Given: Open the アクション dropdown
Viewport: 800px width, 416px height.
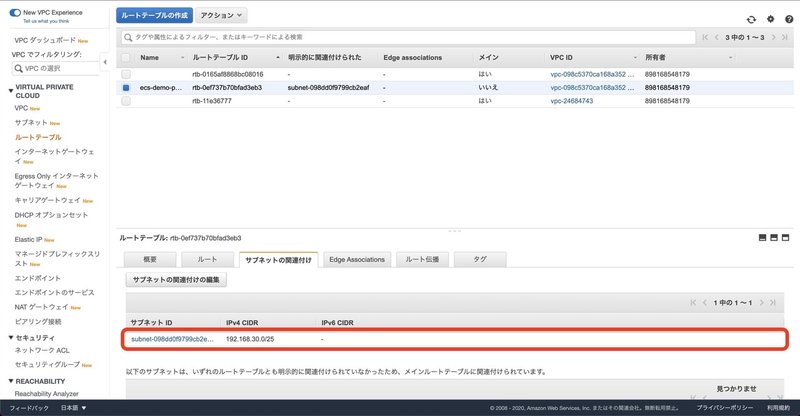Looking at the screenshot, I should pos(221,15).
